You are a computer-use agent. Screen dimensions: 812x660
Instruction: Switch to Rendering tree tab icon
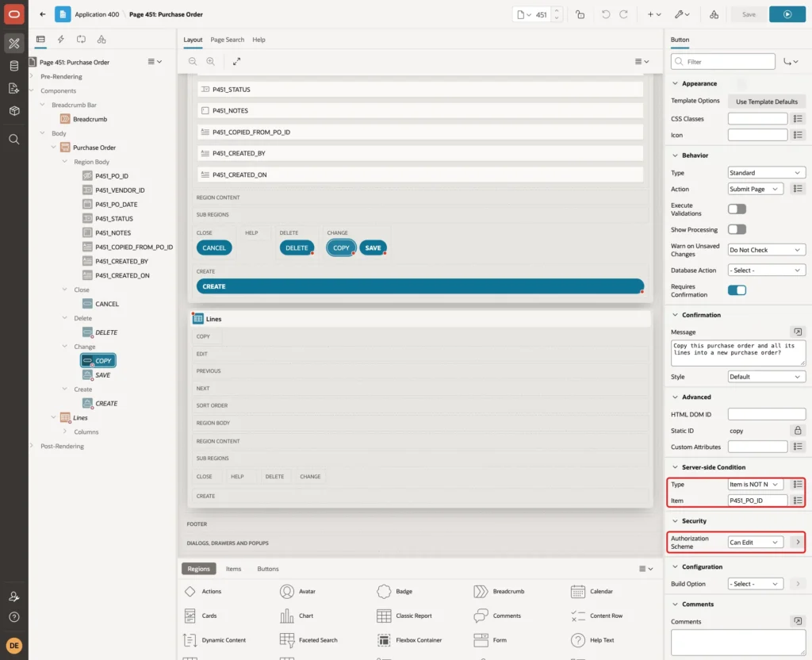tap(40, 40)
